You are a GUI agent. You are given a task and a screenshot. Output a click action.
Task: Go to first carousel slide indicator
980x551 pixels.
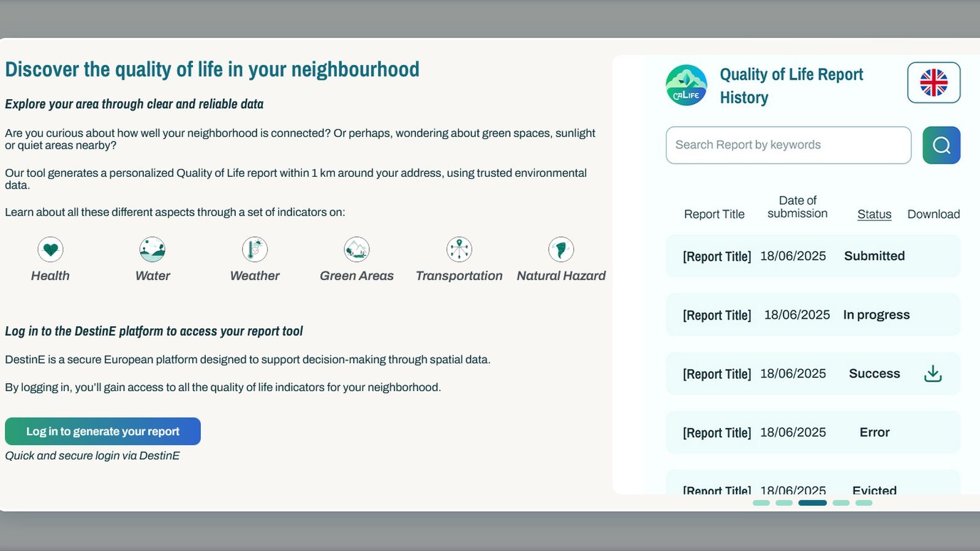point(761,503)
